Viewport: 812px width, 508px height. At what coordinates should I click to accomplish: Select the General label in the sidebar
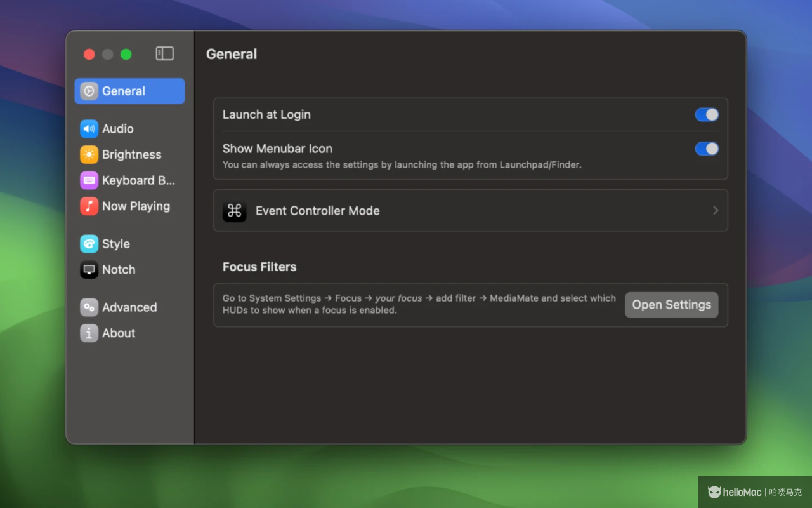click(x=124, y=91)
